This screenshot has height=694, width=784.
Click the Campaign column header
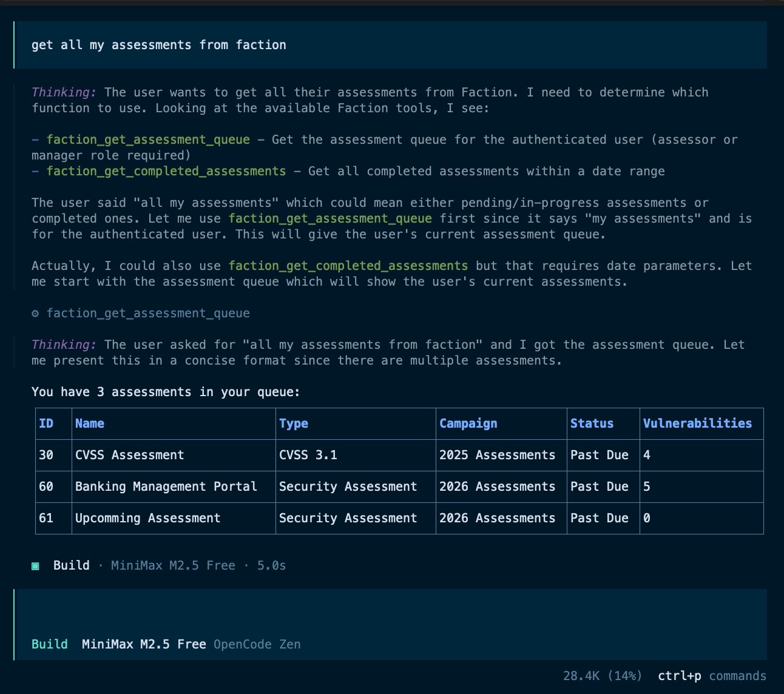point(468,423)
